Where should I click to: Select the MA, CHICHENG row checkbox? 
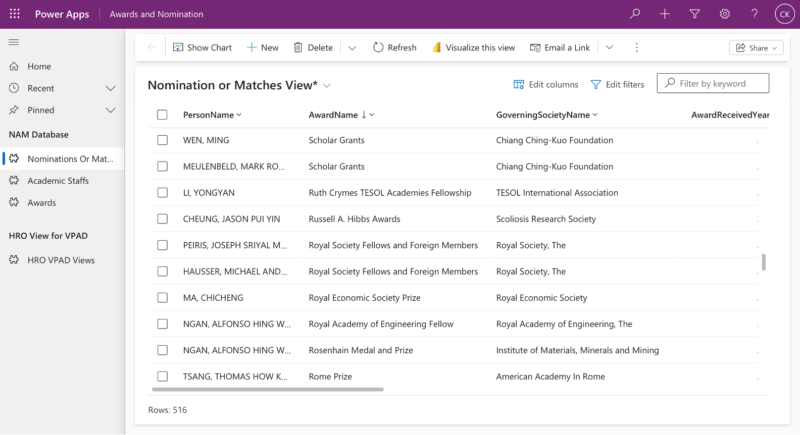[162, 298]
